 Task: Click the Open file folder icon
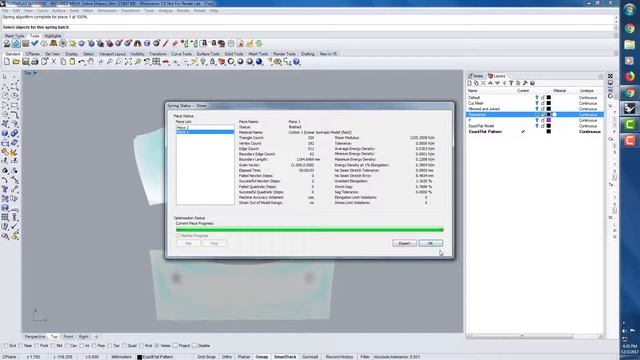click(x=16, y=62)
